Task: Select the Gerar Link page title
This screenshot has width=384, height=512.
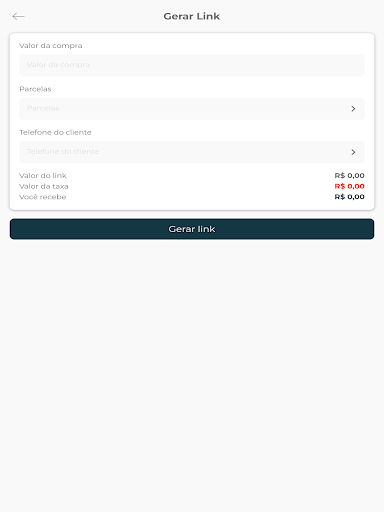Action: 192,16
